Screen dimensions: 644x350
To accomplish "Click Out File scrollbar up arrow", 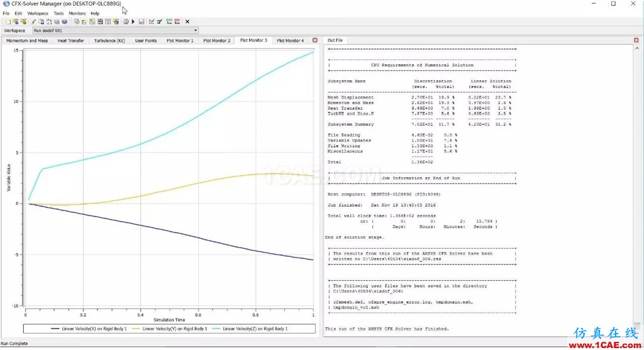I will click(x=637, y=48).
